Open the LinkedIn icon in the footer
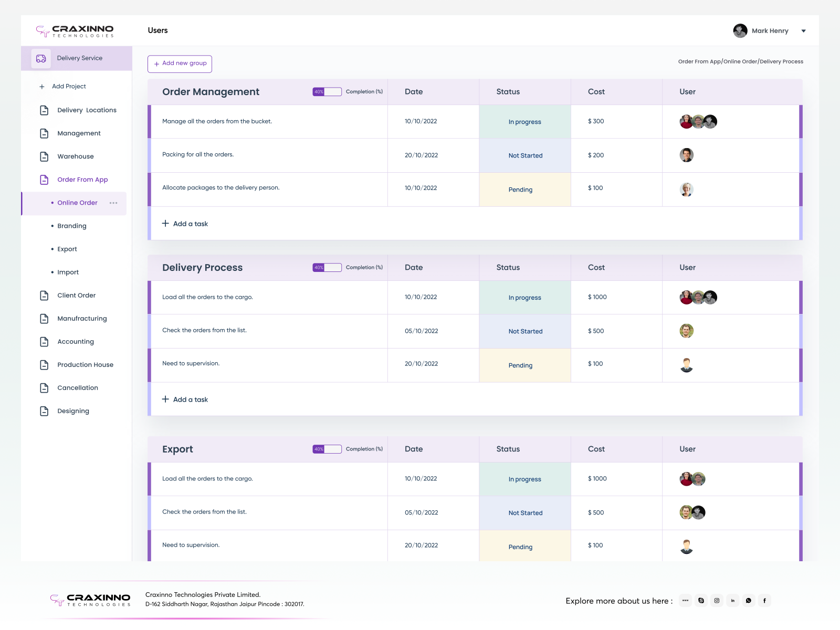This screenshot has width=840, height=630. [x=733, y=601]
